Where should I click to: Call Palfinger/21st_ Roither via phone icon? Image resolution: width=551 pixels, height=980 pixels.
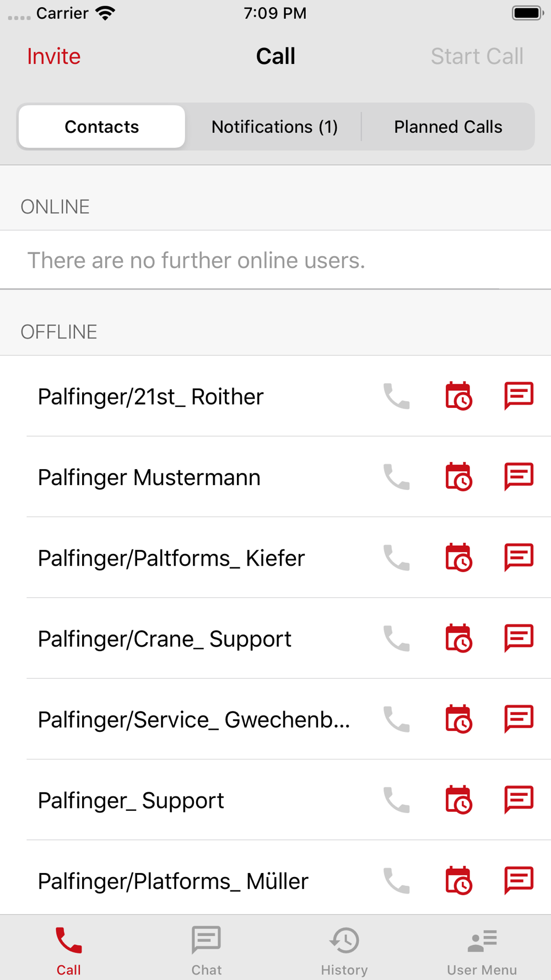pyautogui.click(x=397, y=396)
